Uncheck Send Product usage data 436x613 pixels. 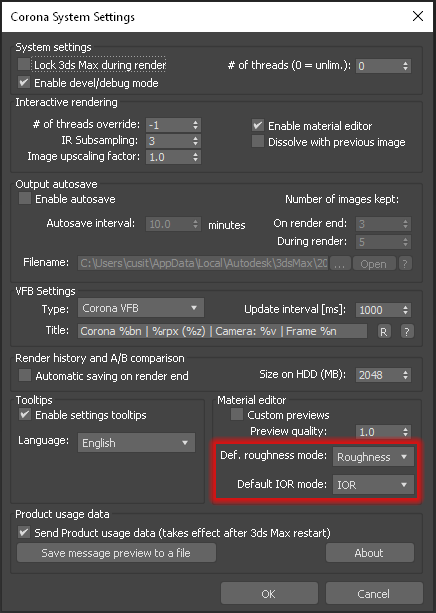24,532
